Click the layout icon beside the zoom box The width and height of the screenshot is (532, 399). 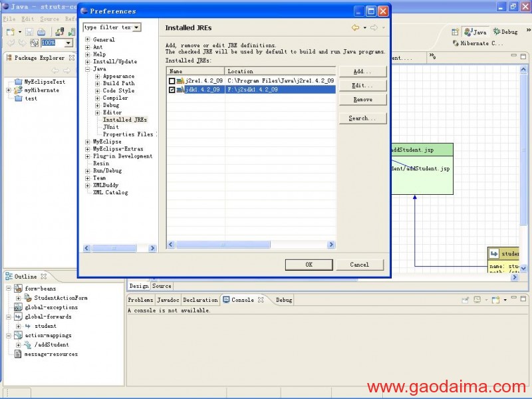point(34,43)
